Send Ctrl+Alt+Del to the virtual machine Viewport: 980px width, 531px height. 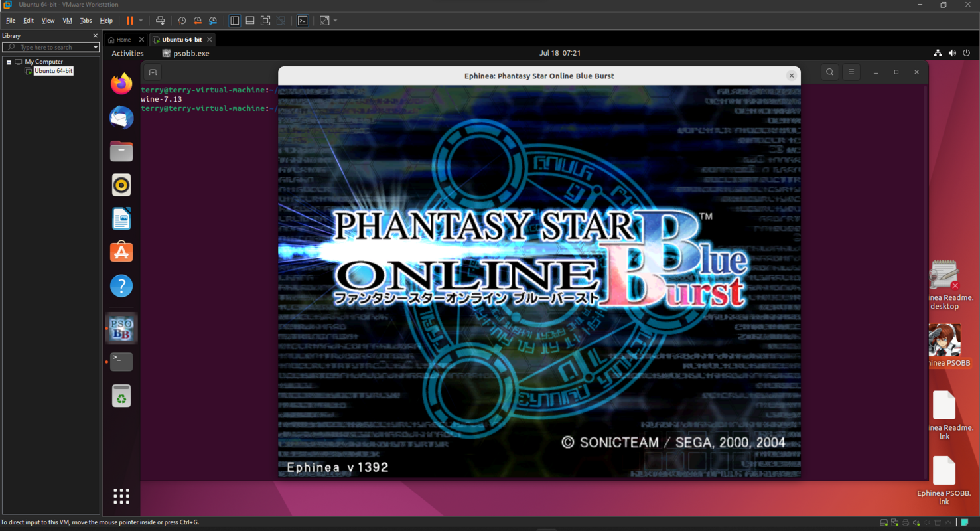(x=160, y=21)
